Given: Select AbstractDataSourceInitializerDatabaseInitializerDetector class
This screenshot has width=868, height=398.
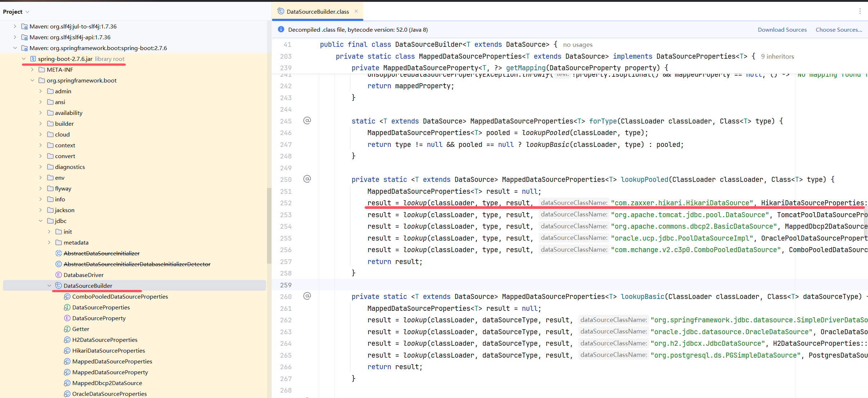Looking at the screenshot, I should click(x=137, y=264).
